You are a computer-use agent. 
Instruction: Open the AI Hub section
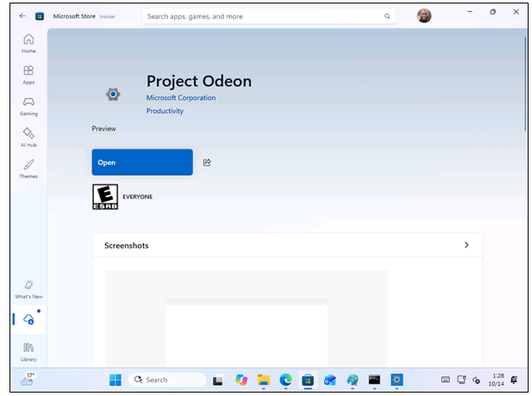click(x=28, y=137)
